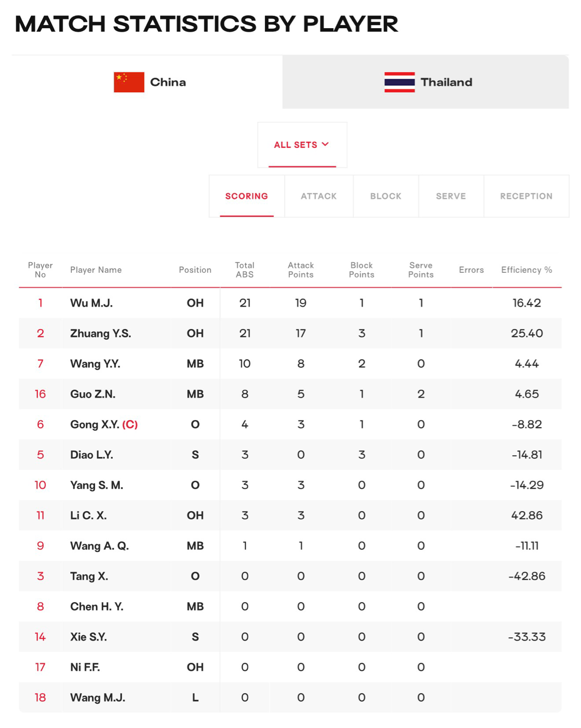
Task: Switch to the SERVE tab
Action: [x=451, y=196]
